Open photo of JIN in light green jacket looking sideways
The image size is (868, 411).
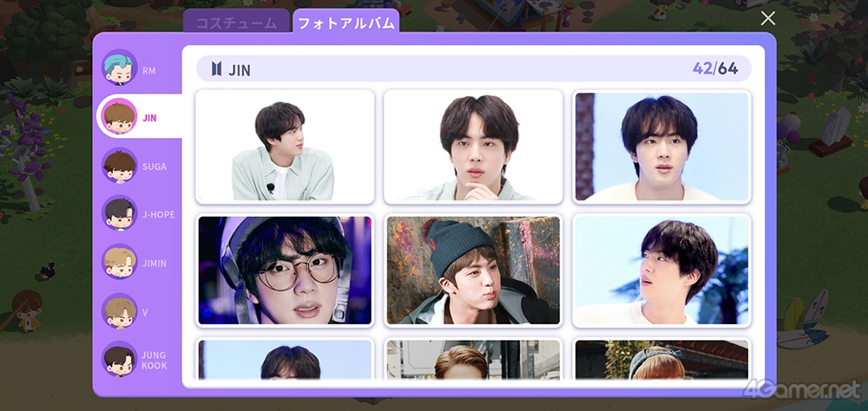coord(285,147)
